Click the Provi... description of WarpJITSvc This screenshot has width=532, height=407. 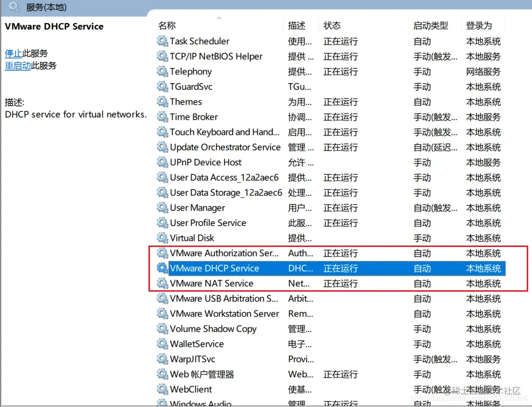tap(301, 359)
